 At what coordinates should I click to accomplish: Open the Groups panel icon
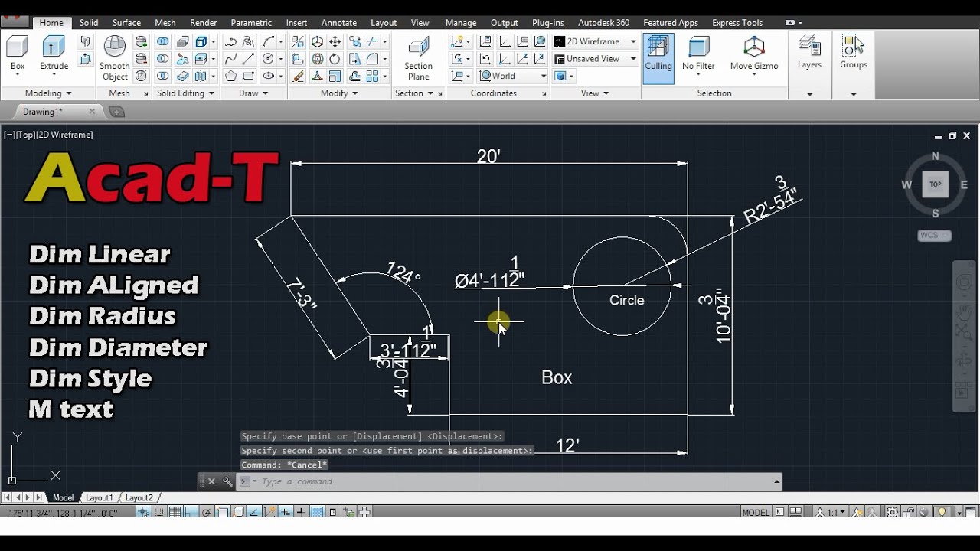click(x=853, y=52)
